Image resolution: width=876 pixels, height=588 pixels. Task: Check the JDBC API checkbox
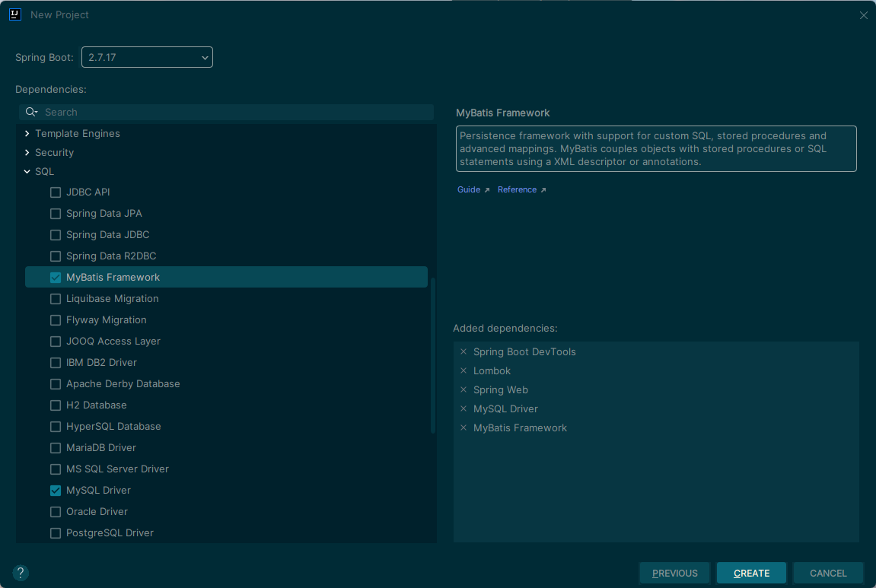pyautogui.click(x=56, y=192)
